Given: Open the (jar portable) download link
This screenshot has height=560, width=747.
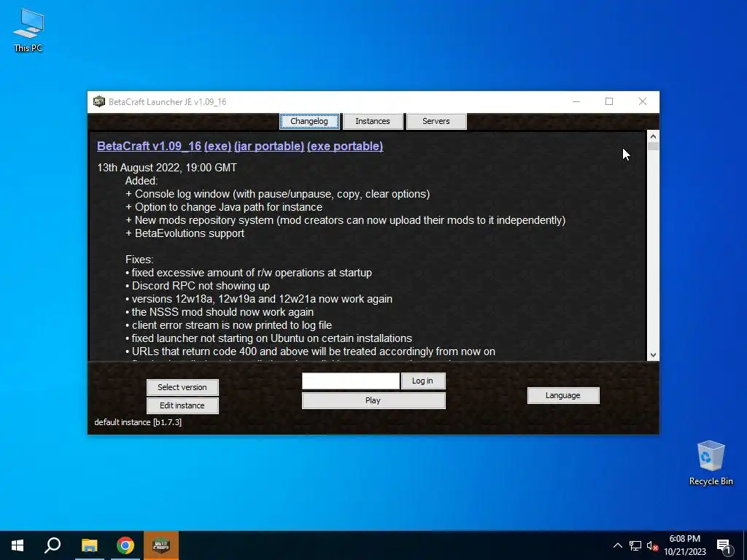Looking at the screenshot, I should (269, 146).
